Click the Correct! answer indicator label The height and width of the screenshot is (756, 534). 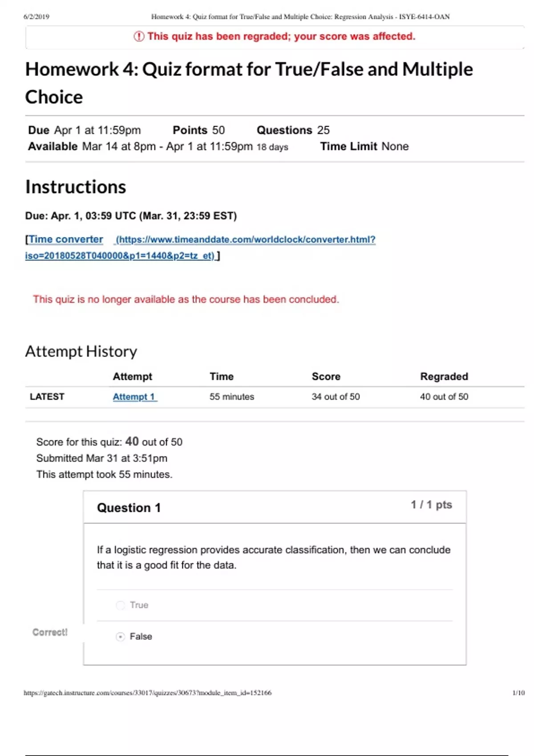click(50, 632)
